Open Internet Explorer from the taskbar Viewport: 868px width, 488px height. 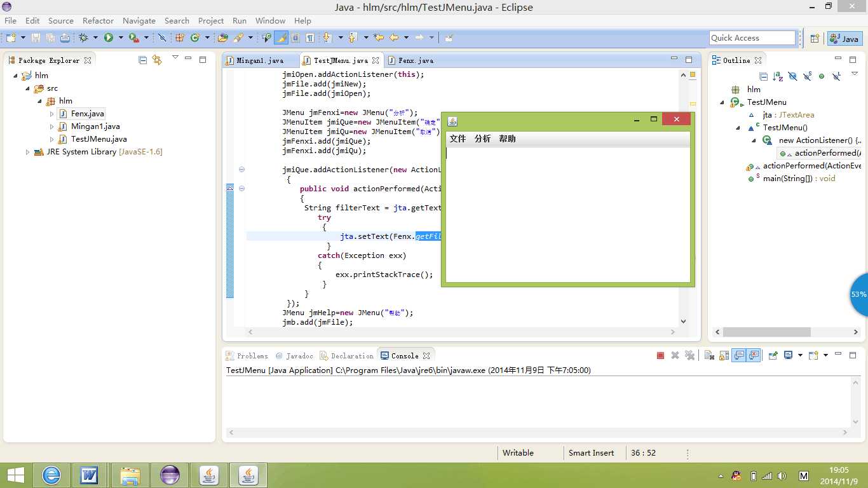(51, 475)
